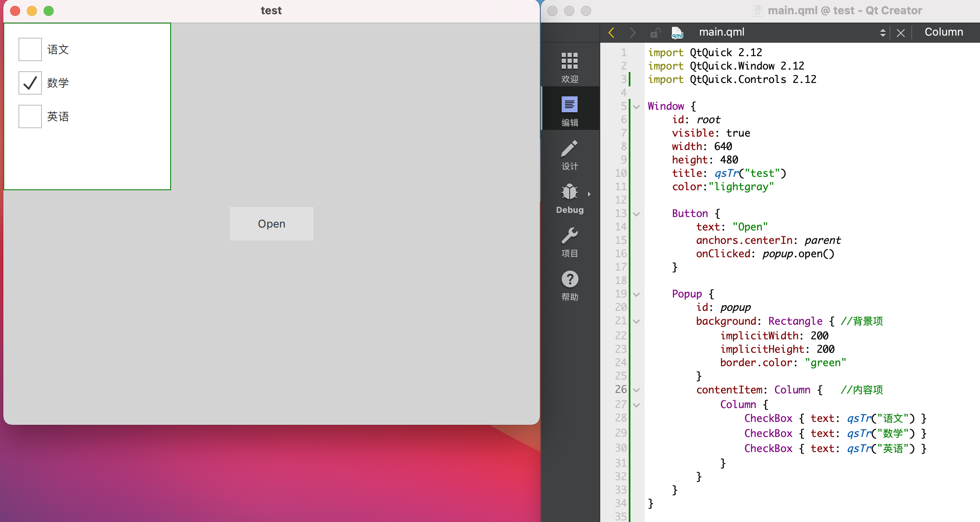The image size is (980, 522).
Task: Close the main.qml document with X
Action: coord(900,33)
